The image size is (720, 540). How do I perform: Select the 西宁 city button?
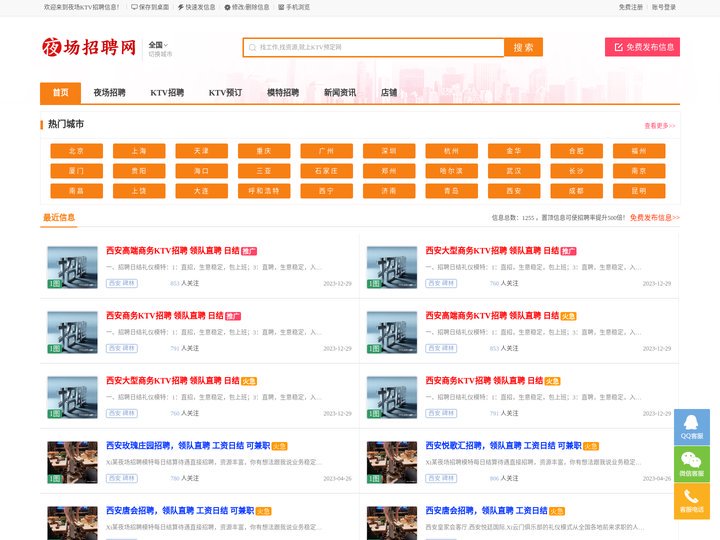[x=326, y=191]
